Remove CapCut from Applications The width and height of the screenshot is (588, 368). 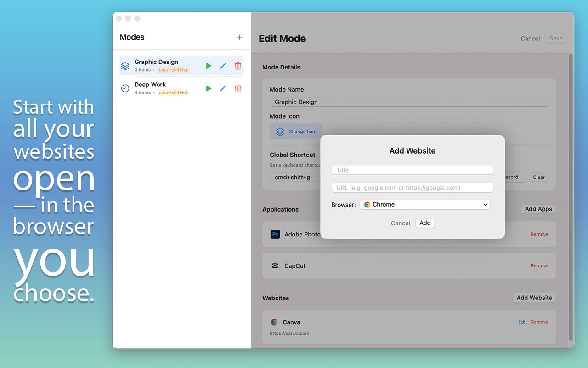539,265
